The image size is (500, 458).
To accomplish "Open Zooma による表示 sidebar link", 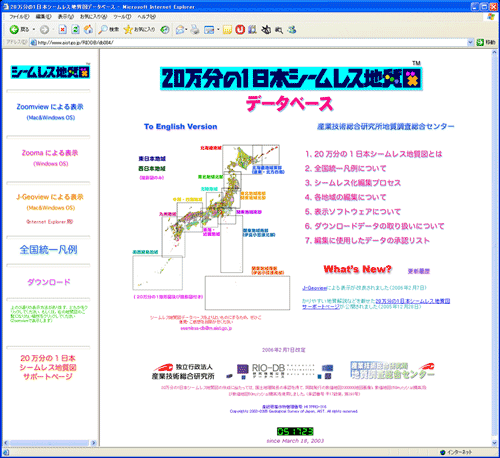I will (x=50, y=153).
